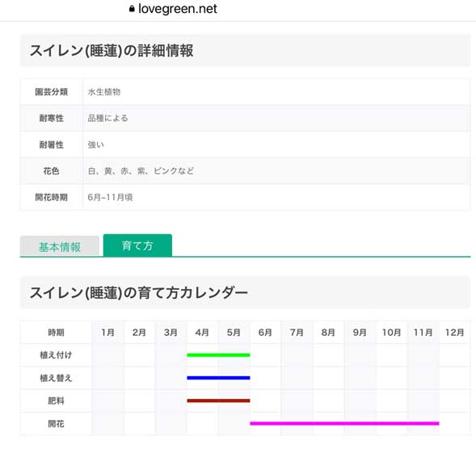This screenshot has width=476, height=453.
Task: Switch to the 基本情報 tab
Action: 60,246
